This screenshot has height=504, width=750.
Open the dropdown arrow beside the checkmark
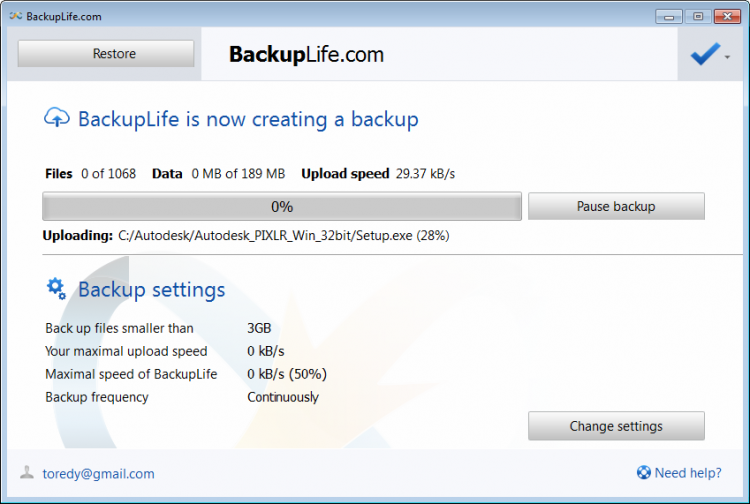[727, 58]
